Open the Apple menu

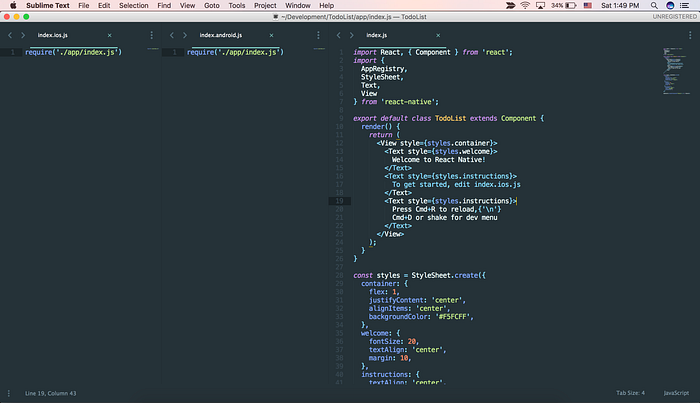(x=13, y=5)
